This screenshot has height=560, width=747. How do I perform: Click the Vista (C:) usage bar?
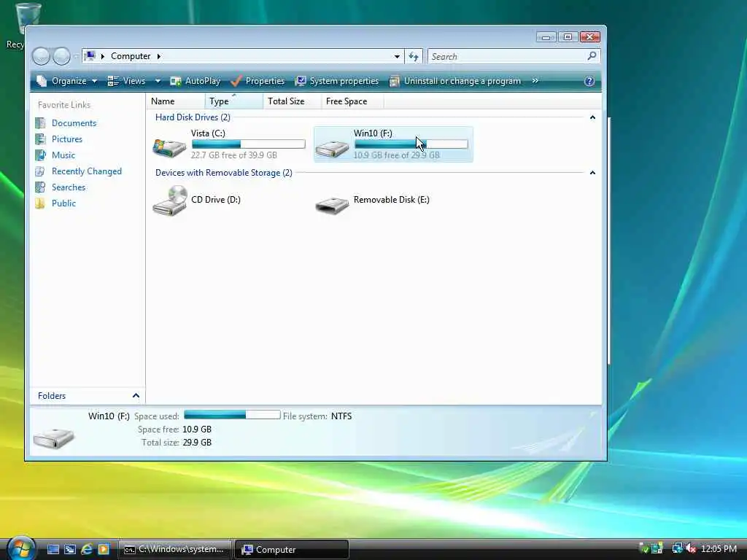click(x=248, y=144)
